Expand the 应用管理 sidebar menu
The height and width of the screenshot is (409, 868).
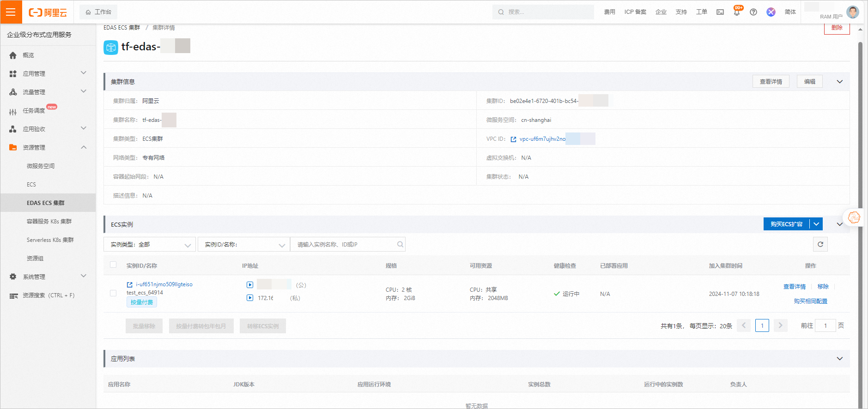tap(84, 73)
